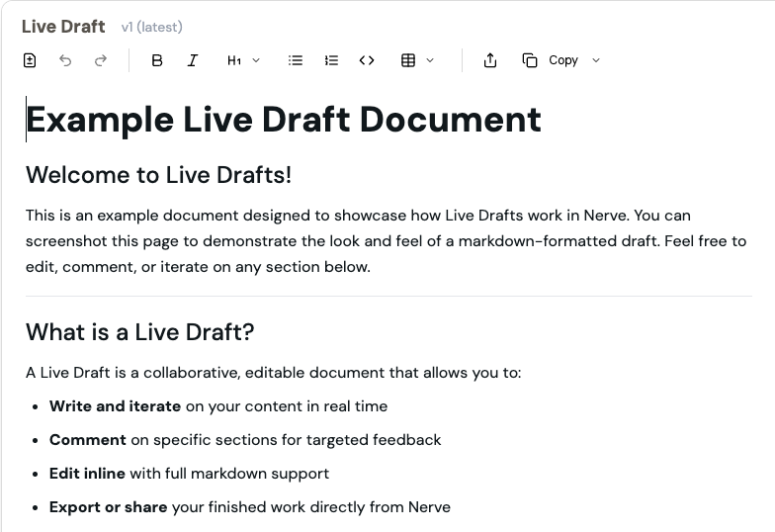Click the 'Edit inline' bullet item
The image size is (775, 532).
[190, 474]
